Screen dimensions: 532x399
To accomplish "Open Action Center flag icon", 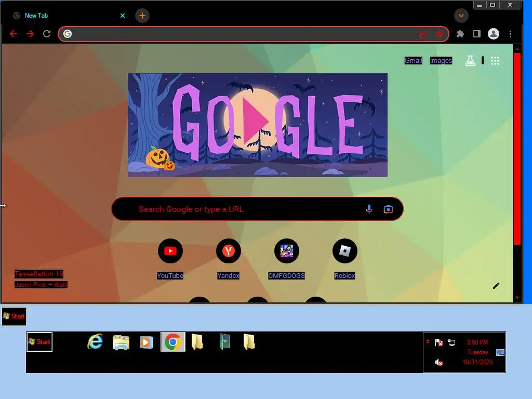I will 438,342.
